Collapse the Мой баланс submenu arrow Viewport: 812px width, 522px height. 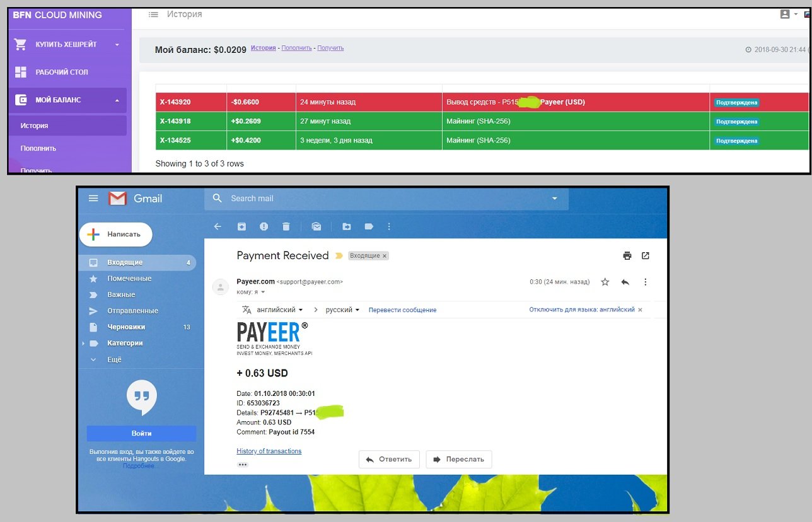(x=117, y=100)
